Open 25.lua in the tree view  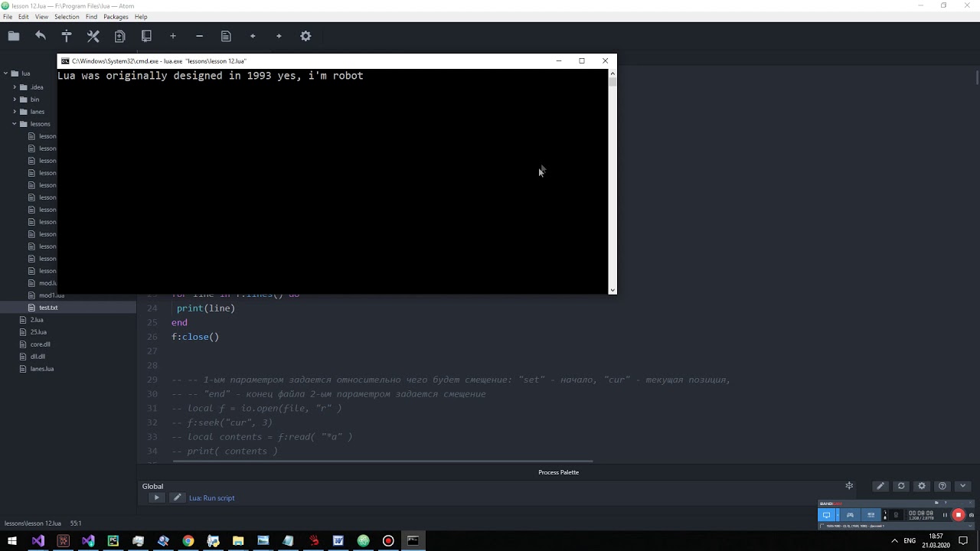[x=38, y=332]
